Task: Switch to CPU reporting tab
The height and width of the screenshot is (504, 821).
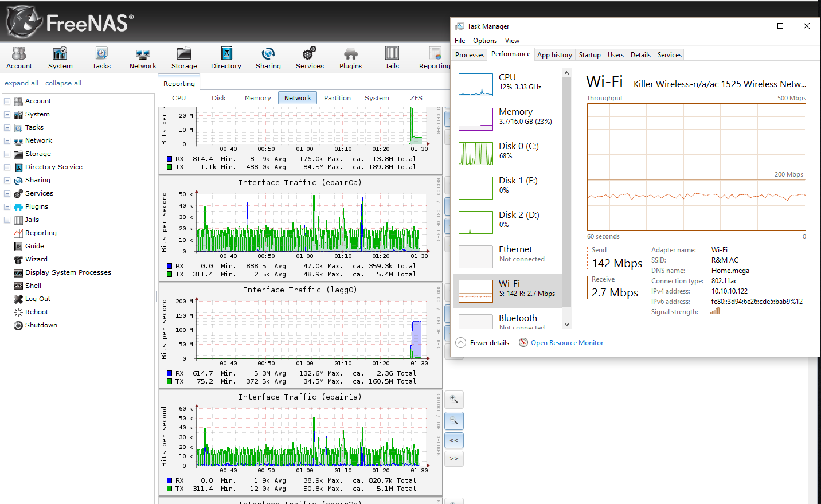Action: (179, 98)
